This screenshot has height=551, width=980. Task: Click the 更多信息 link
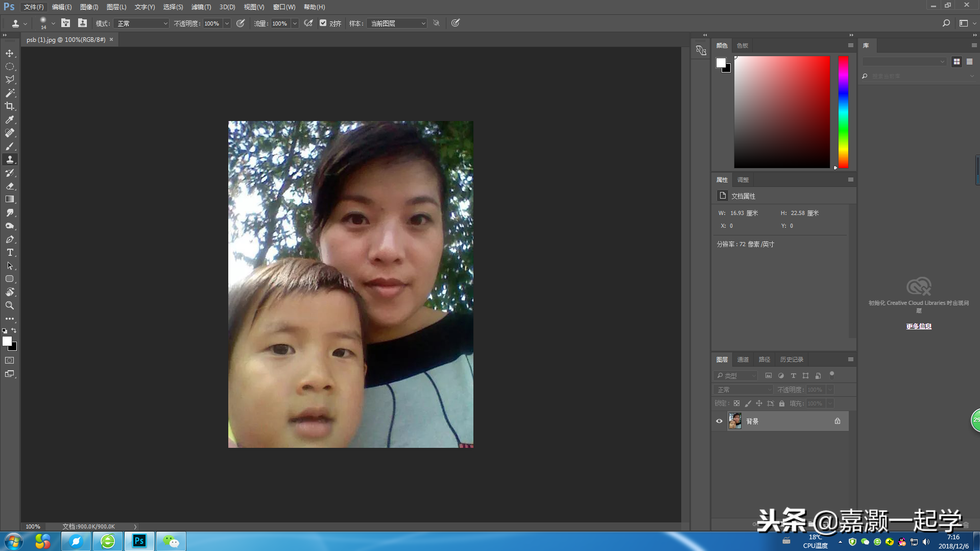[x=919, y=326]
